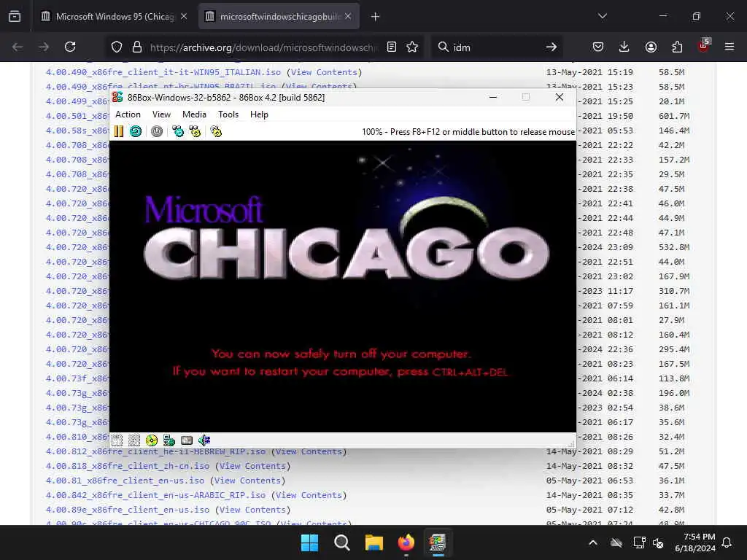Click the Firefox search box containing idm
747x560 pixels.
click(x=495, y=47)
